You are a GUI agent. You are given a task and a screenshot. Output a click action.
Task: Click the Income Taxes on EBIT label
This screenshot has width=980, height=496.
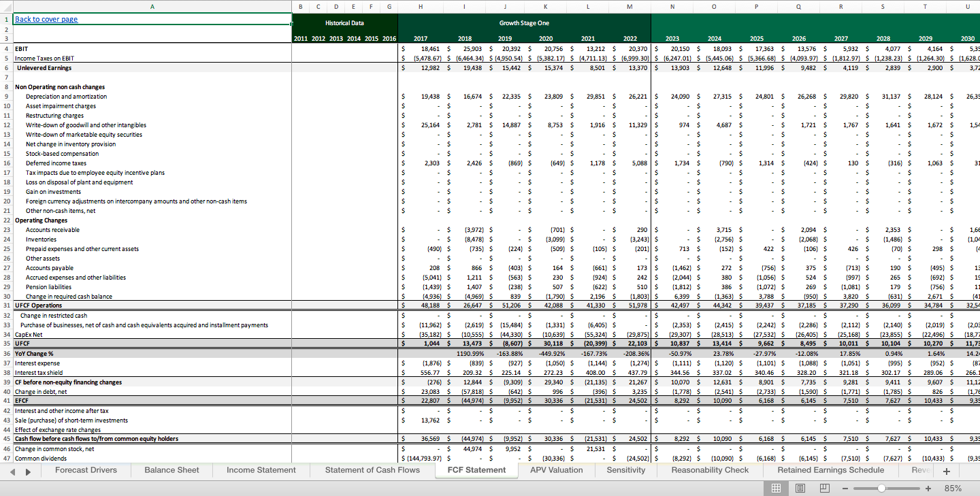[45, 59]
